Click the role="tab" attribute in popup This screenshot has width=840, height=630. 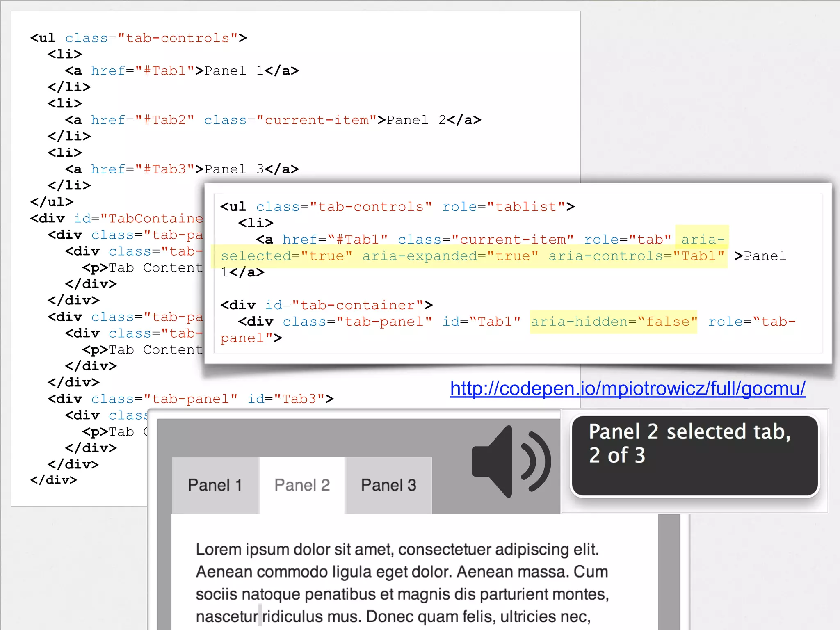point(628,240)
